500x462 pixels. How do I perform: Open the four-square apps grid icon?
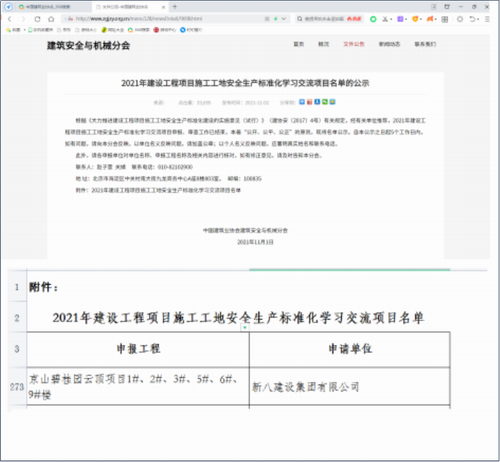tap(445, 19)
